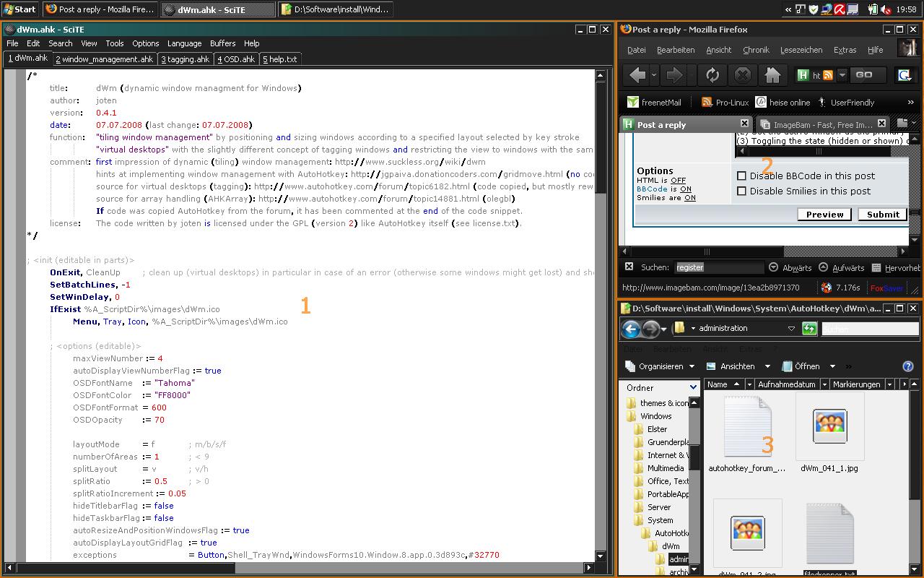The image size is (924, 578).
Task: Switch to tagging.ahk tab in SciTE
Action: 186,59
